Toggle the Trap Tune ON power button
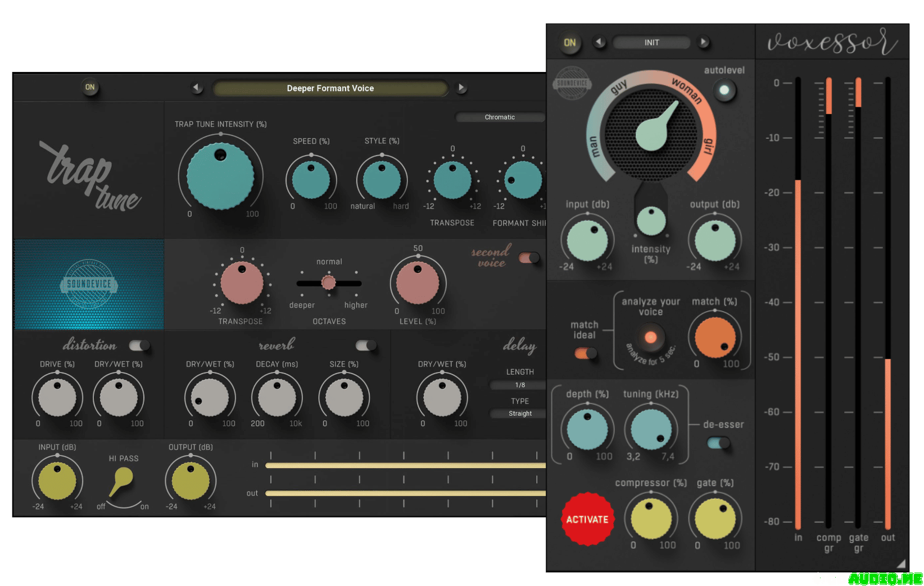924x586 pixels. pos(90,87)
